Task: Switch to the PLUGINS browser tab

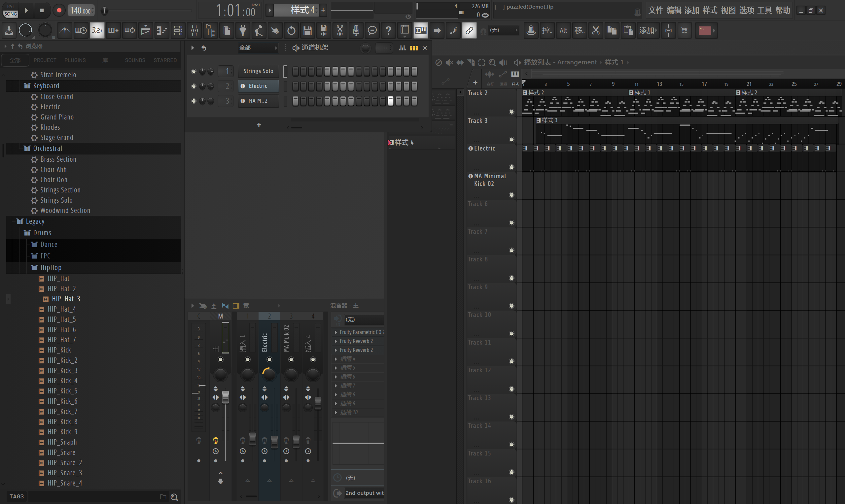Action: (75, 60)
